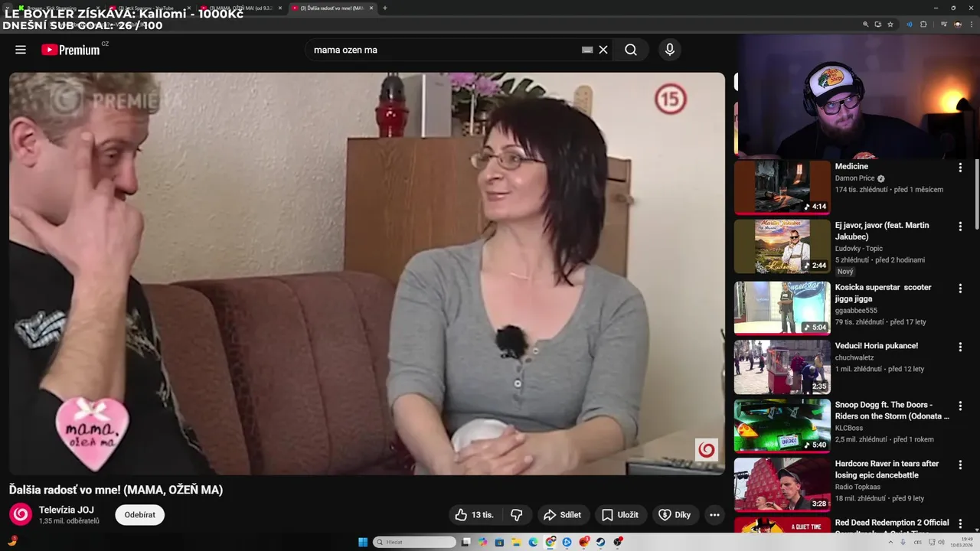The width and height of the screenshot is (980, 551).
Task: Open Televízia JOJ channel avatar
Action: coord(21,514)
